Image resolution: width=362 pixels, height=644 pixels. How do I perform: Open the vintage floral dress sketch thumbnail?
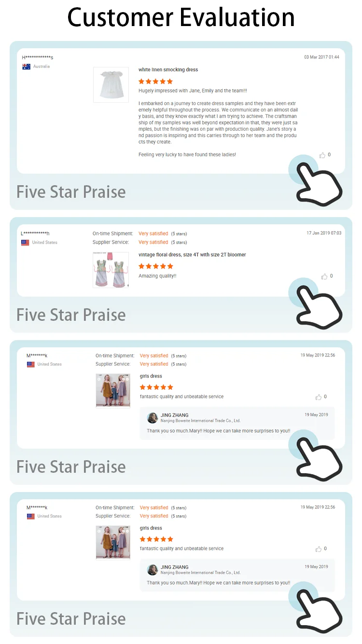coord(111,270)
